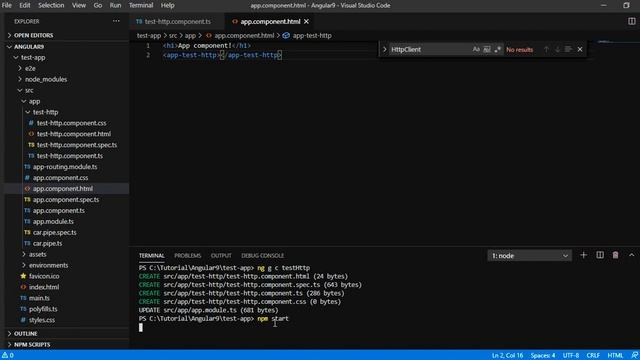Screen dimensions: 640x360
Task: Click app-test-http breadcrumb segment
Action: 307,36
